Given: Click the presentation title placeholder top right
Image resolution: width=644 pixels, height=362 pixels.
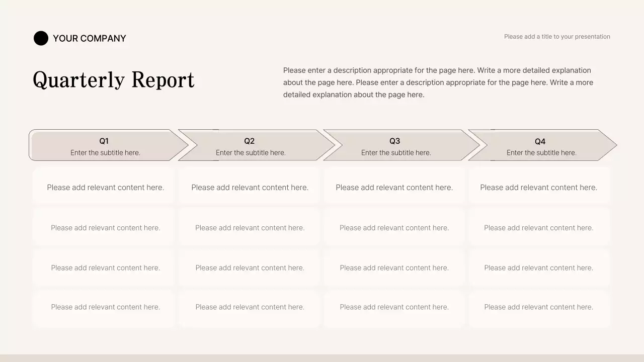Looking at the screenshot, I should 557,36.
